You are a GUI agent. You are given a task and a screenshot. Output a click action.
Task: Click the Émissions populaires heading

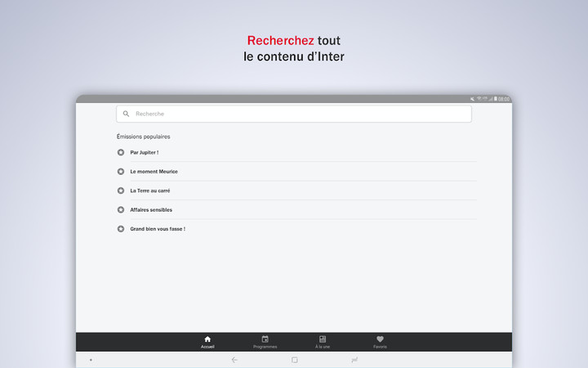(143, 137)
